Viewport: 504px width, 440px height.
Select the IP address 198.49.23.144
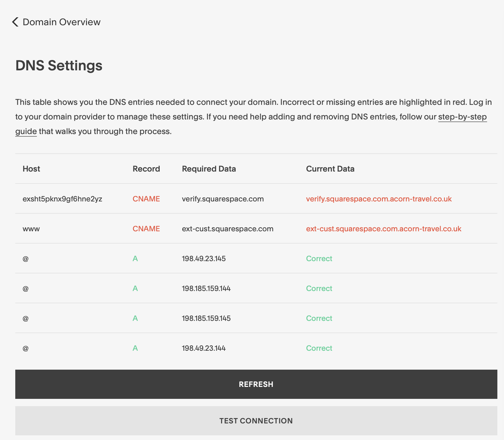[204, 348]
